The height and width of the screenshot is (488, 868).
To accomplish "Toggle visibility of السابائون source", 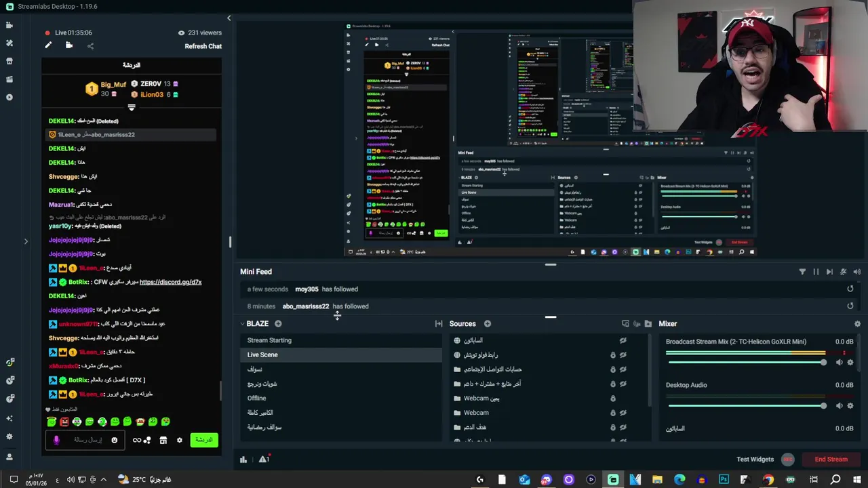I will pyautogui.click(x=623, y=340).
